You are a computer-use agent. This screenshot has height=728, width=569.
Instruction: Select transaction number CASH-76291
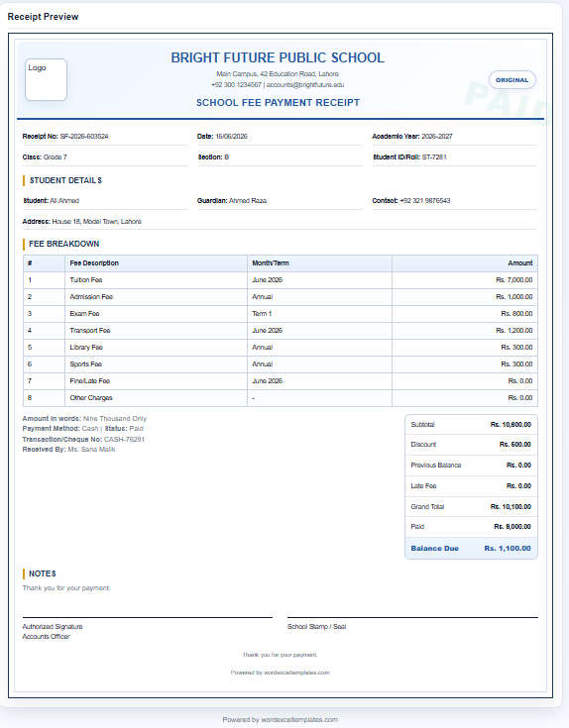click(x=124, y=439)
